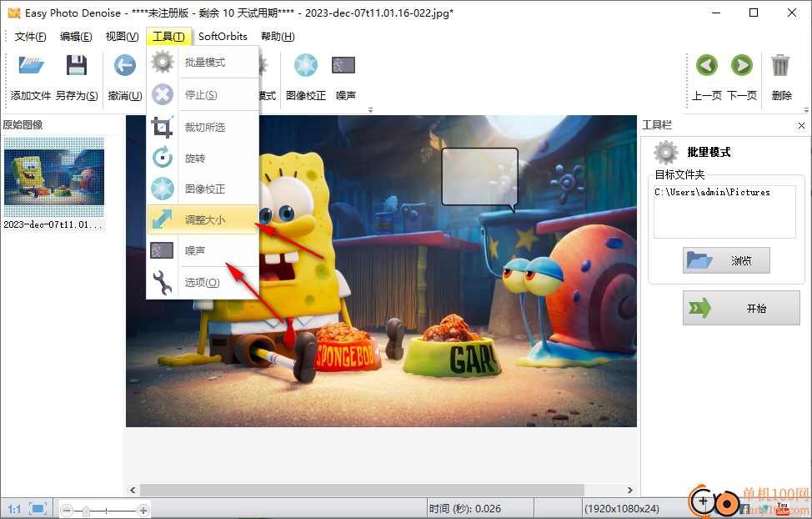Go to 下一页 with green forward arrow
Screen dimensions: 812x519
(x=742, y=65)
